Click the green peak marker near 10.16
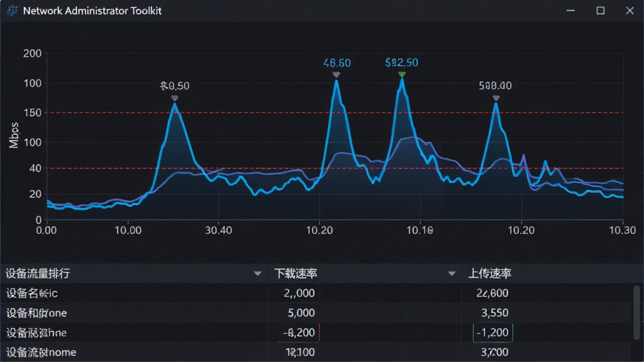644x362 pixels. [402, 74]
